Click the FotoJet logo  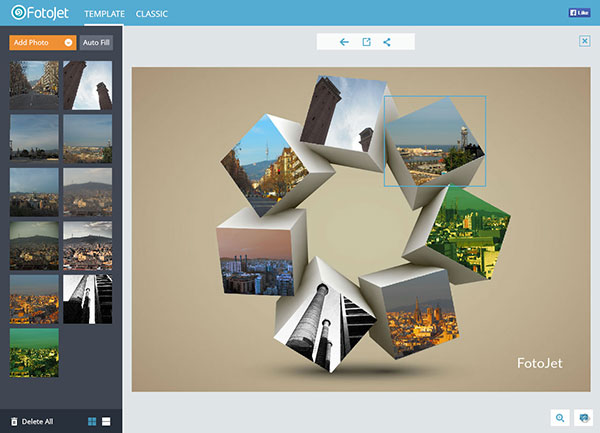[40, 13]
